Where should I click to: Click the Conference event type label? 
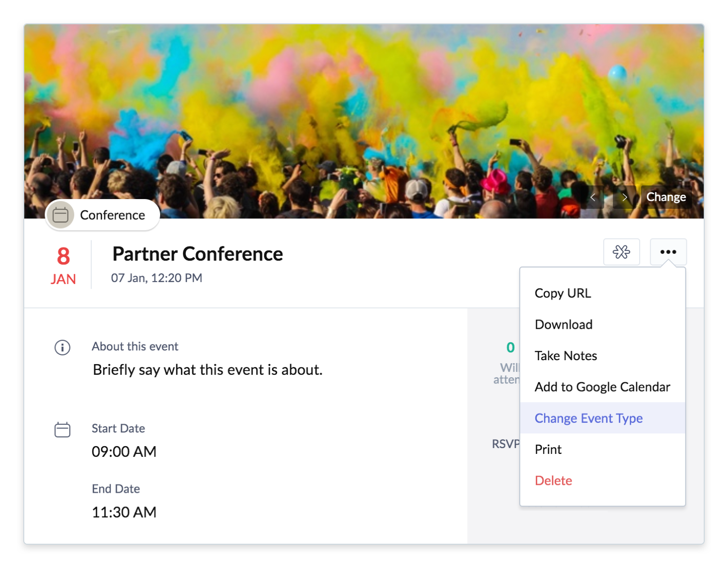pos(113,215)
